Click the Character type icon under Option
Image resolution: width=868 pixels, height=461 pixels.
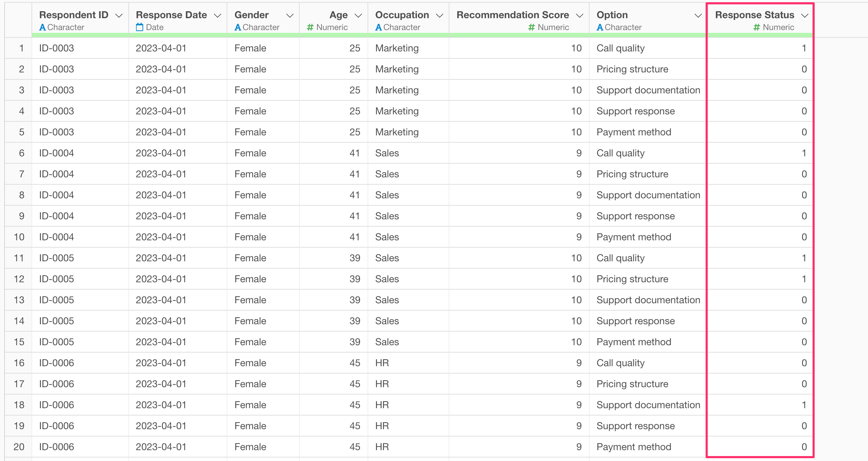pyautogui.click(x=600, y=27)
